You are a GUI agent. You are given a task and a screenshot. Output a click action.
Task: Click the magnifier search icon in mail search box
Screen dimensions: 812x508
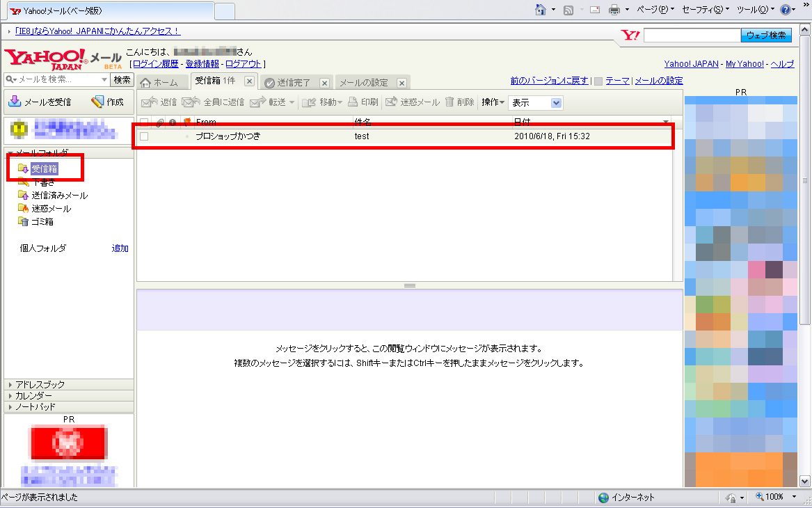coord(9,79)
